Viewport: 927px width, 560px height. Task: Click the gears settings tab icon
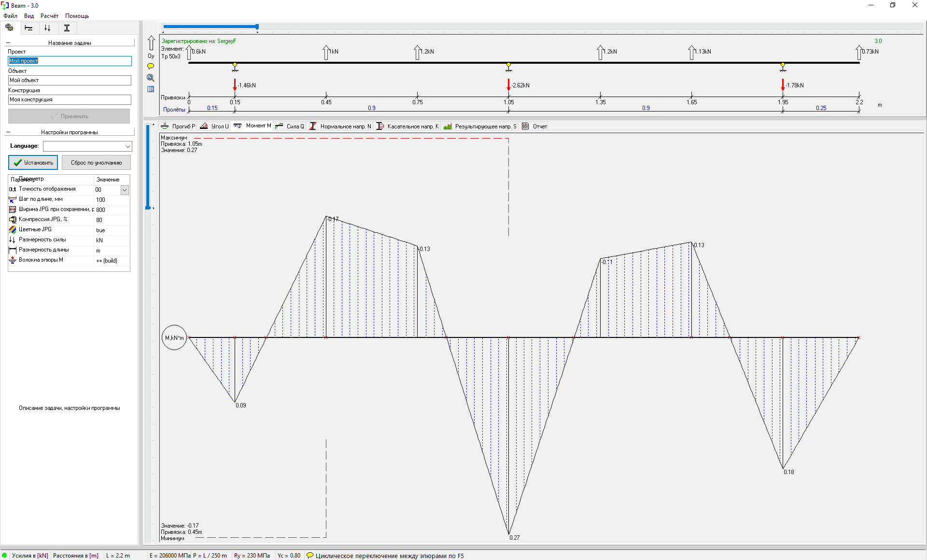[9, 28]
